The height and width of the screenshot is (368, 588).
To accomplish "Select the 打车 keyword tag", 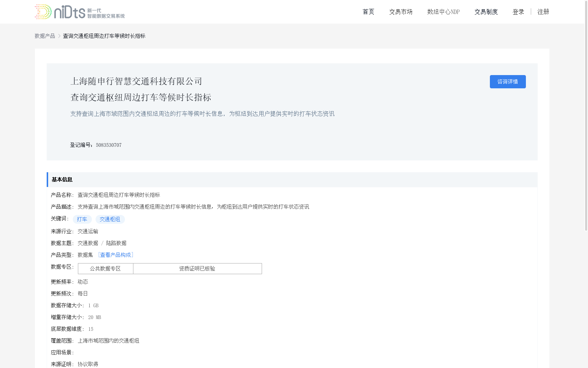I will coord(82,219).
